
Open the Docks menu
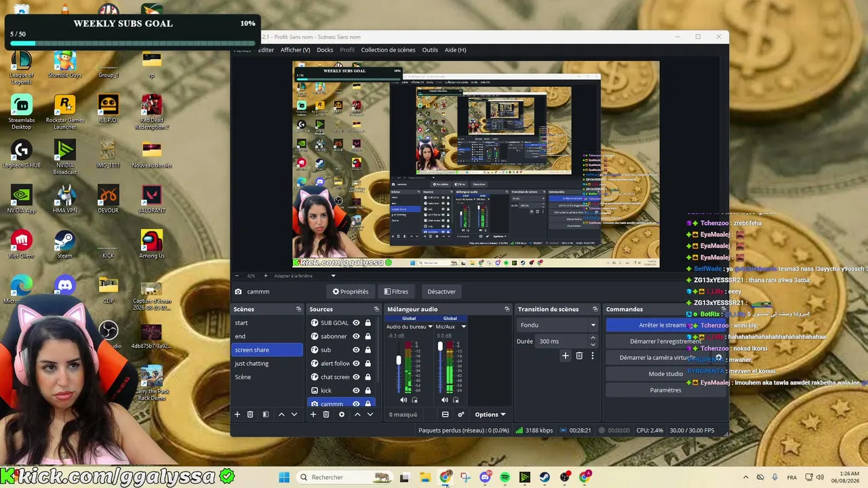click(x=325, y=49)
